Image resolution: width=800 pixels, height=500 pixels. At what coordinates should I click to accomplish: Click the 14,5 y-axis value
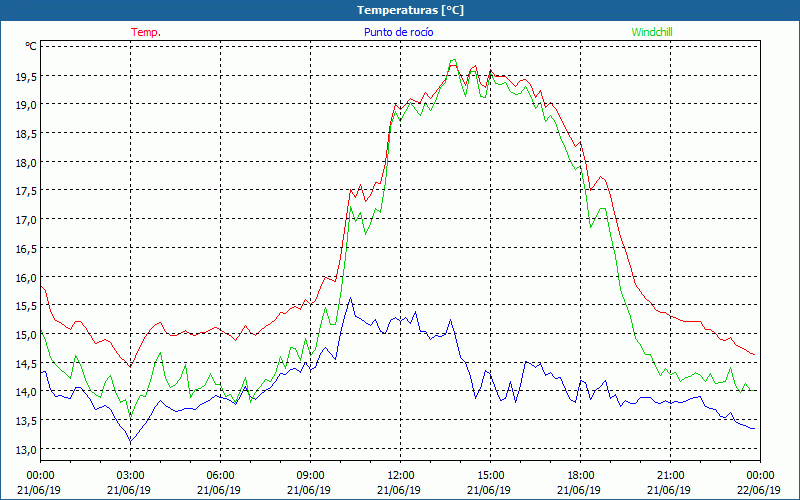pos(28,363)
